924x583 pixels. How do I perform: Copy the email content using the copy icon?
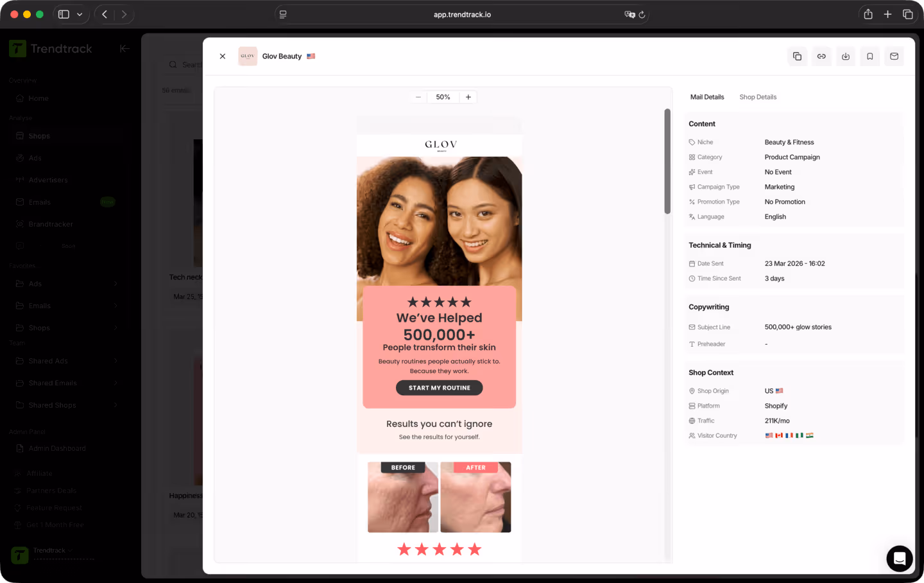(797, 56)
